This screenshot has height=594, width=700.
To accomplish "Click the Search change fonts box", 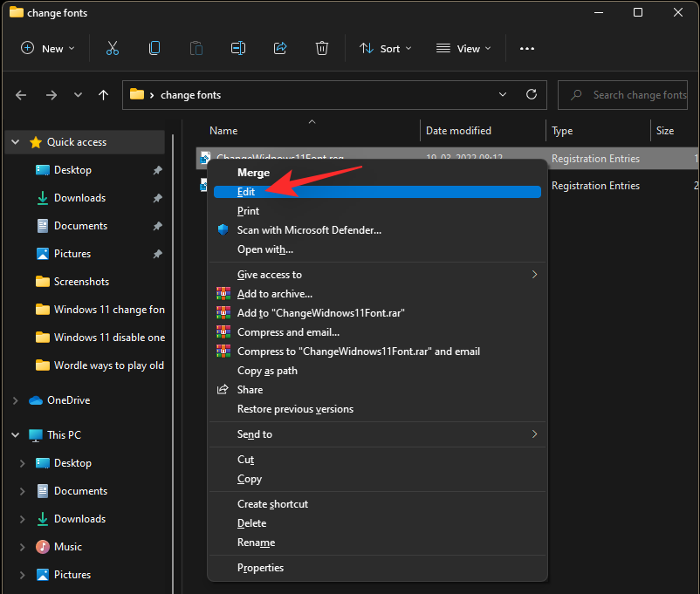I will [623, 94].
